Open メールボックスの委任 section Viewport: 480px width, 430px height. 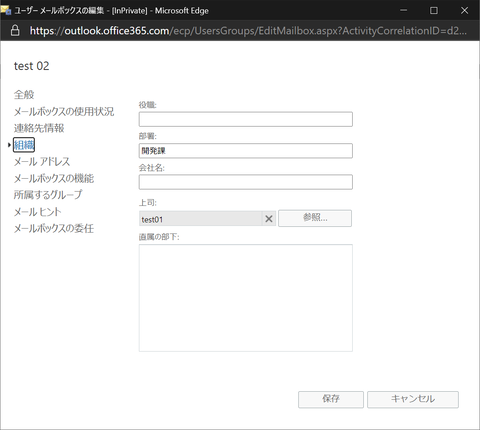(54, 228)
